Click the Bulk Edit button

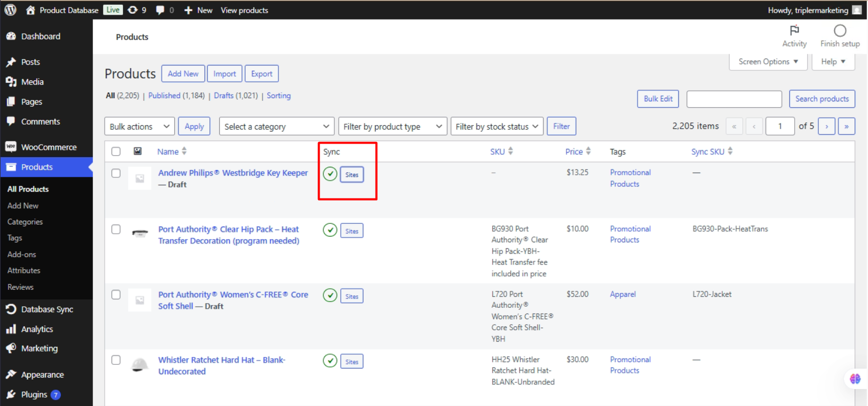point(658,99)
